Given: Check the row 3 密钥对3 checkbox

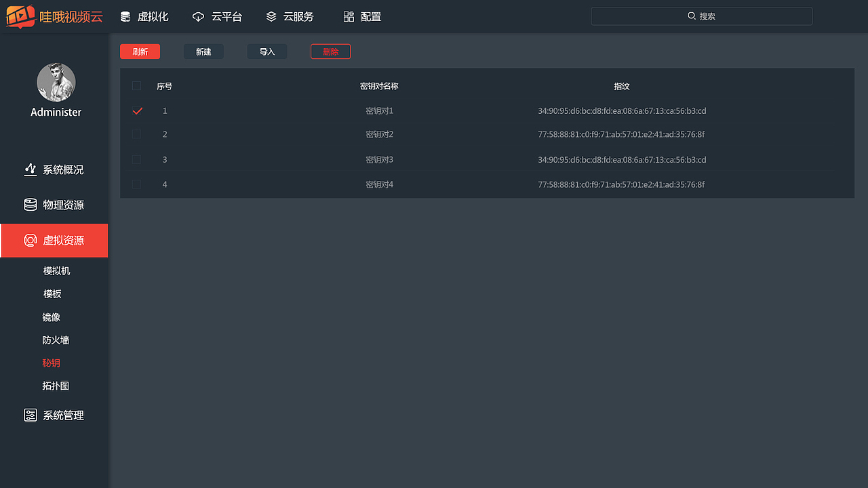Looking at the screenshot, I should click(x=136, y=159).
